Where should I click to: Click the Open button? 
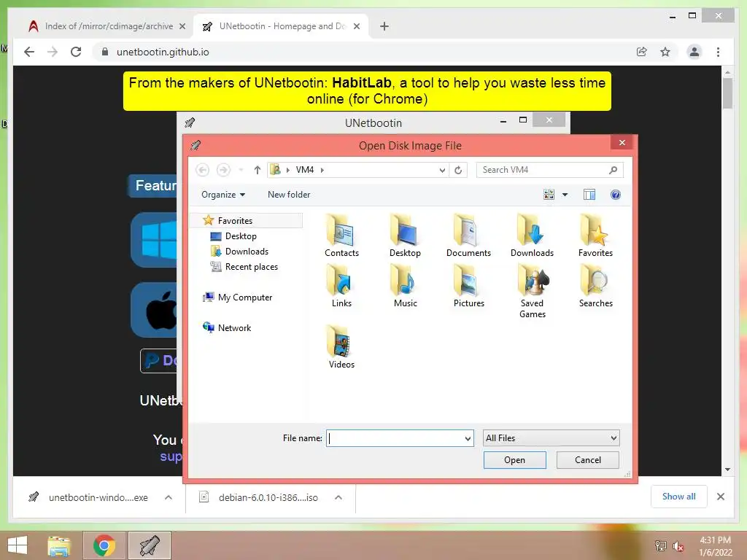click(x=514, y=460)
